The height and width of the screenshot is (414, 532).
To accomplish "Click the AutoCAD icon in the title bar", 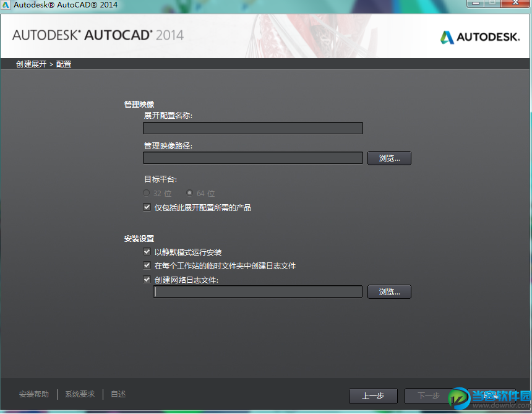I will coord(5,5).
